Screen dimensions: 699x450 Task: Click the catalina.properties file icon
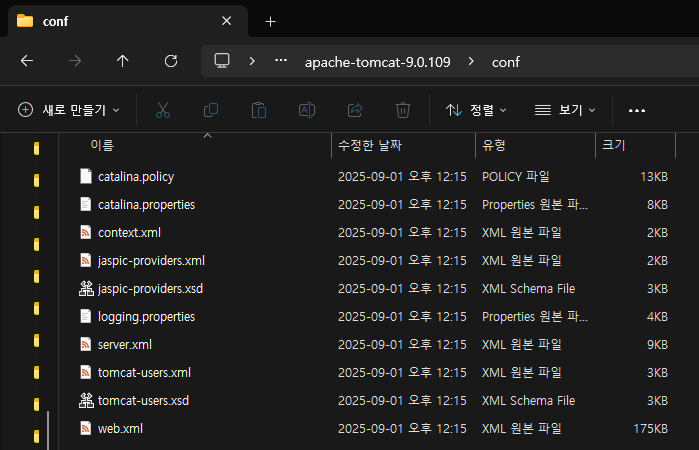click(x=86, y=204)
